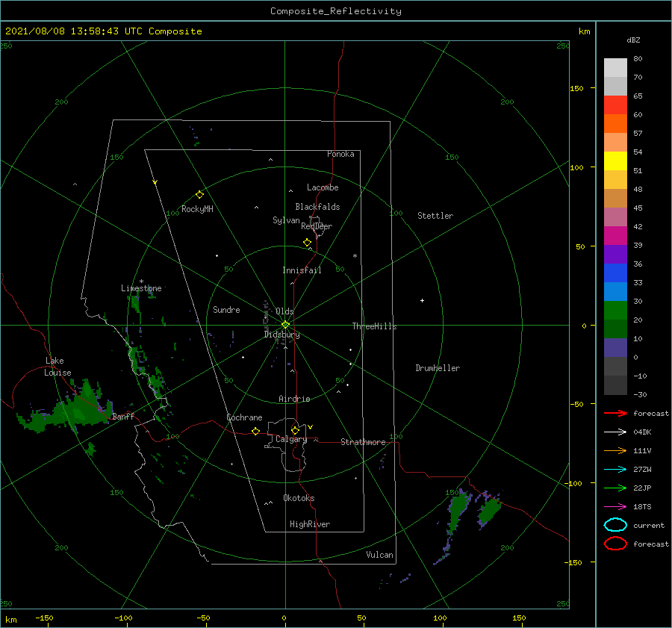Click the asterisk marker east of Innisfail
Viewport: 672px width, 628px height.
(x=355, y=256)
